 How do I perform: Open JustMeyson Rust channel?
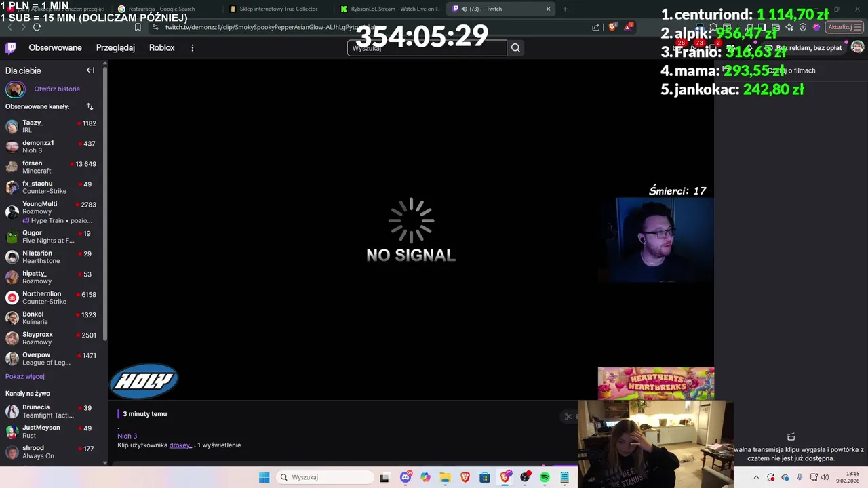pyautogui.click(x=52, y=432)
